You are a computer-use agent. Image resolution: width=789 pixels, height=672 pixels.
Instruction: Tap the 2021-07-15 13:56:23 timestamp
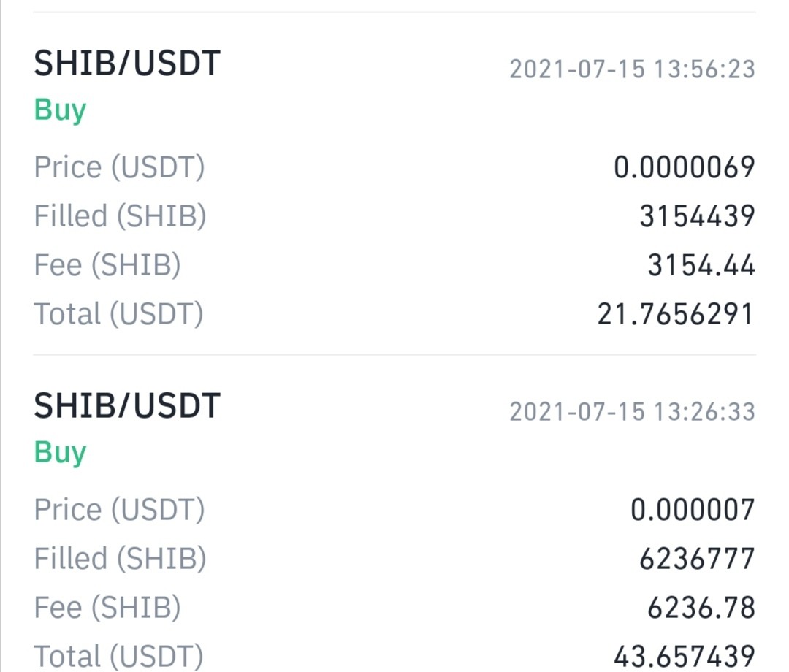(x=633, y=69)
